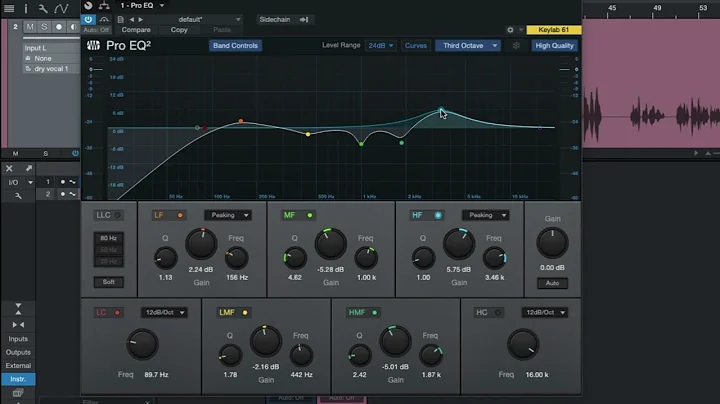Bypass Pro EQ with the power button
The image size is (720, 404).
tap(88, 19)
